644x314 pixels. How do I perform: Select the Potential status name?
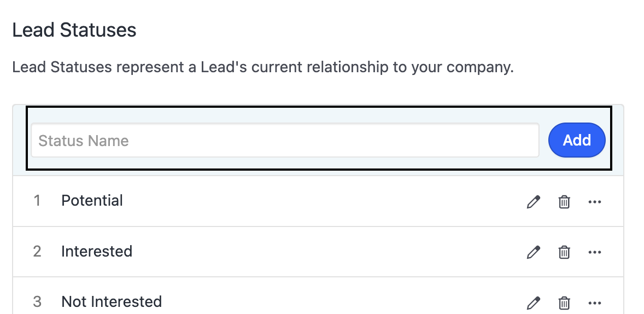pos(92,201)
